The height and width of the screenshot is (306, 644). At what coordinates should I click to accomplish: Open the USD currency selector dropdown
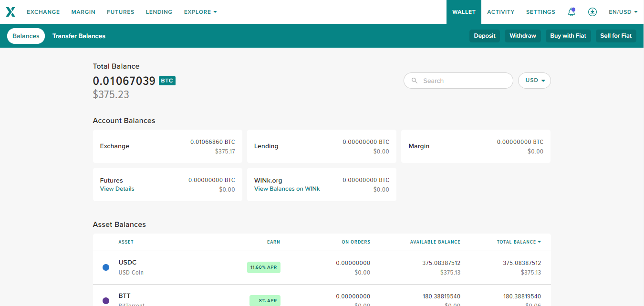click(534, 81)
